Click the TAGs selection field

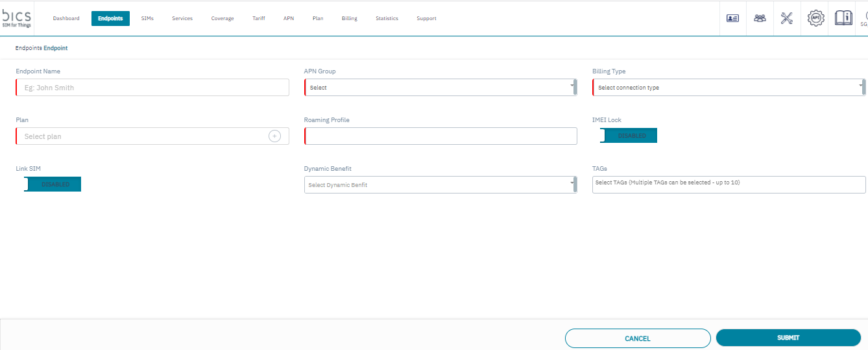[728, 184]
